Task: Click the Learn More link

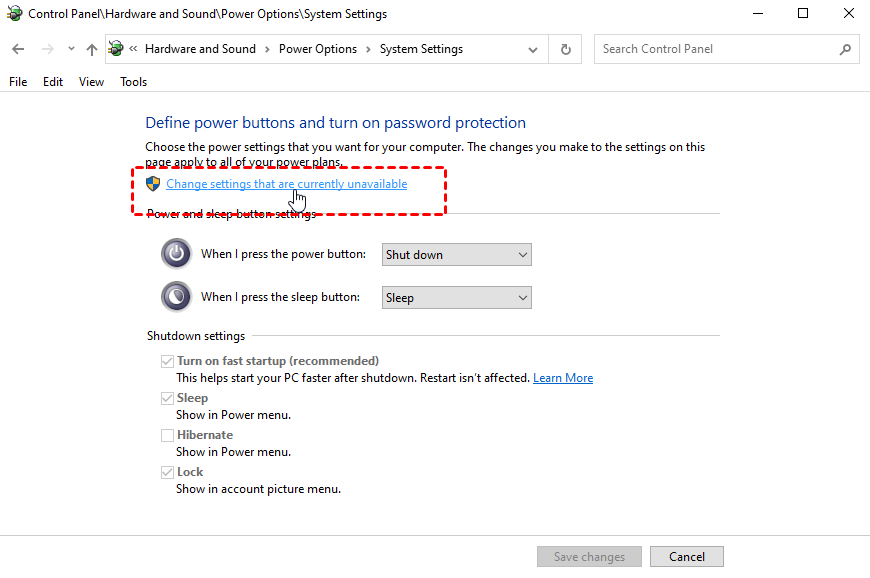Action: coord(563,378)
